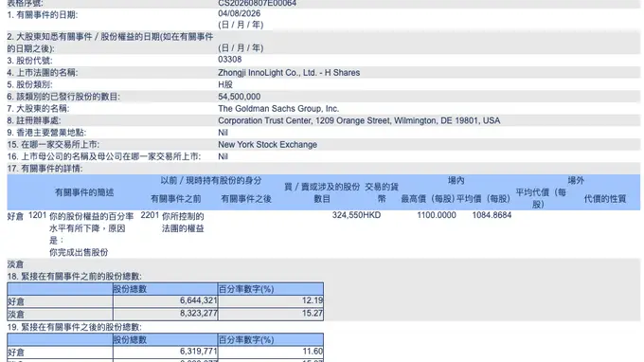Click the 15. 在哪一家交易所上市 label
Viewport: 644px width, 362px height.
point(53,145)
